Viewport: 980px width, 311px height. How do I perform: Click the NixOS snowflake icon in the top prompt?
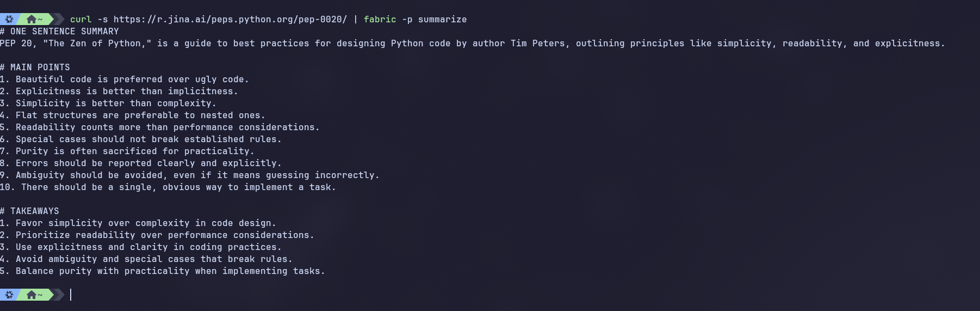click(x=9, y=19)
